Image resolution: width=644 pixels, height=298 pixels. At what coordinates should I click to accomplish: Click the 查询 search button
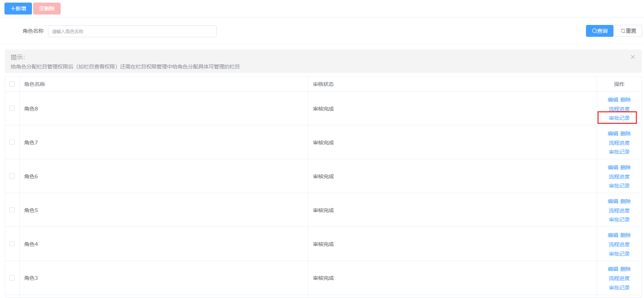point(599,31)
